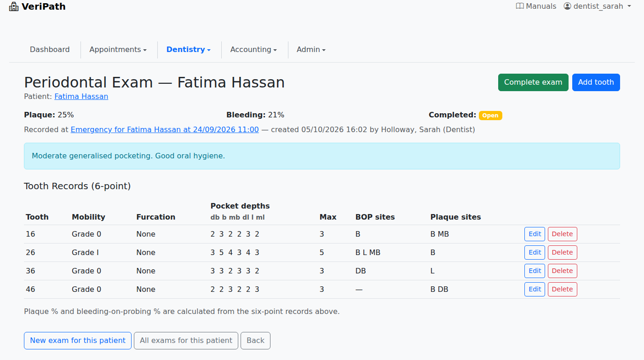Click the 'Plaque sites' column header
This screenshot has height=360, width=644.
pyautogui.click(x=456, y=217)
